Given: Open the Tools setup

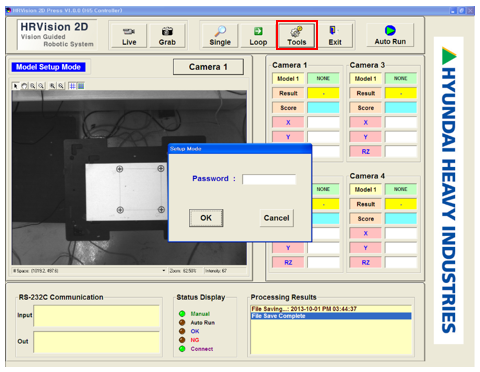Looking at the screenshot, I should [x=297, y=36].
